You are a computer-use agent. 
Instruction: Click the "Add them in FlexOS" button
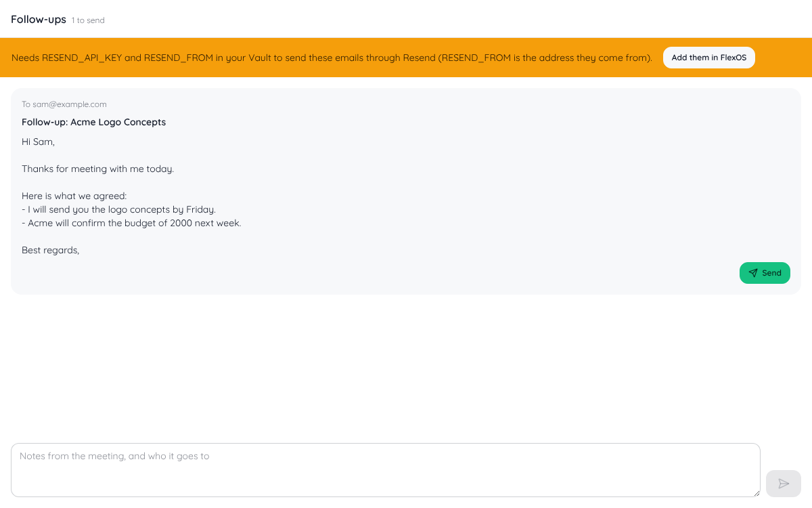(x=708, y=58)
